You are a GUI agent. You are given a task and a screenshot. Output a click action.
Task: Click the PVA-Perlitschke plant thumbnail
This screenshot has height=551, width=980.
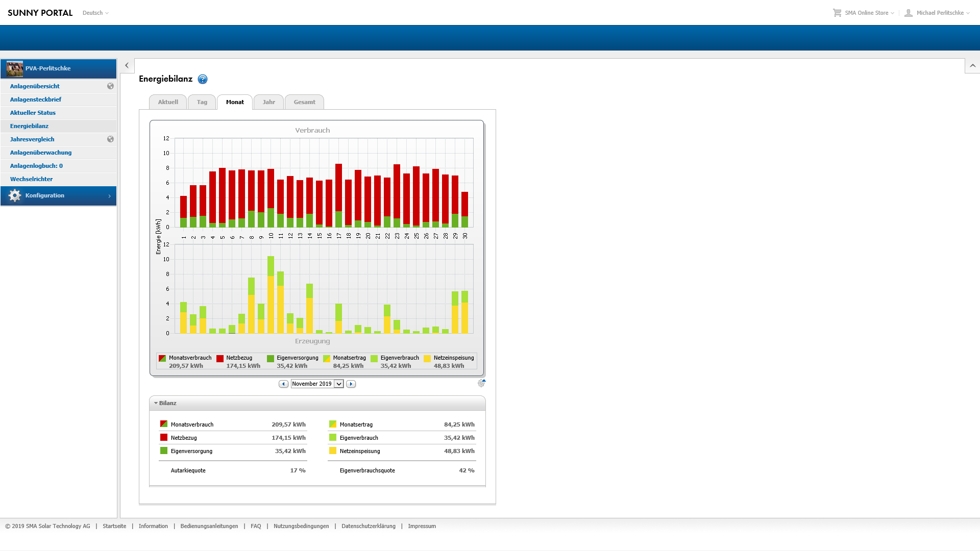pos(15,68)
